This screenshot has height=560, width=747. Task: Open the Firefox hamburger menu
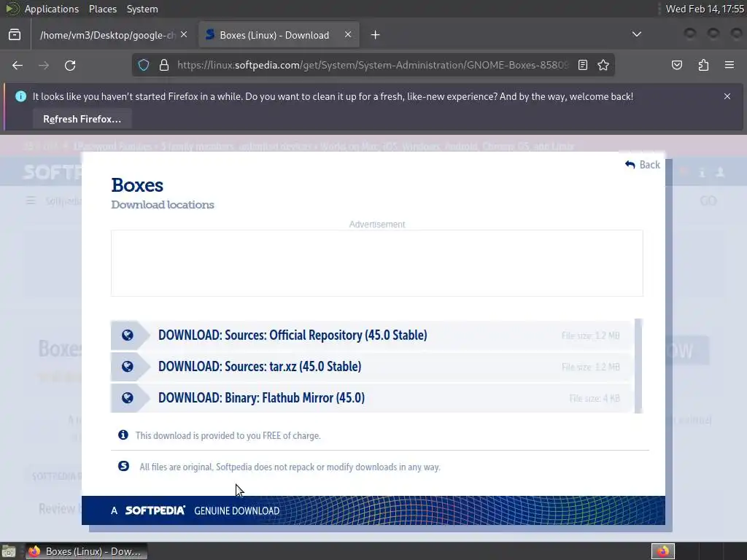[729, 65]
